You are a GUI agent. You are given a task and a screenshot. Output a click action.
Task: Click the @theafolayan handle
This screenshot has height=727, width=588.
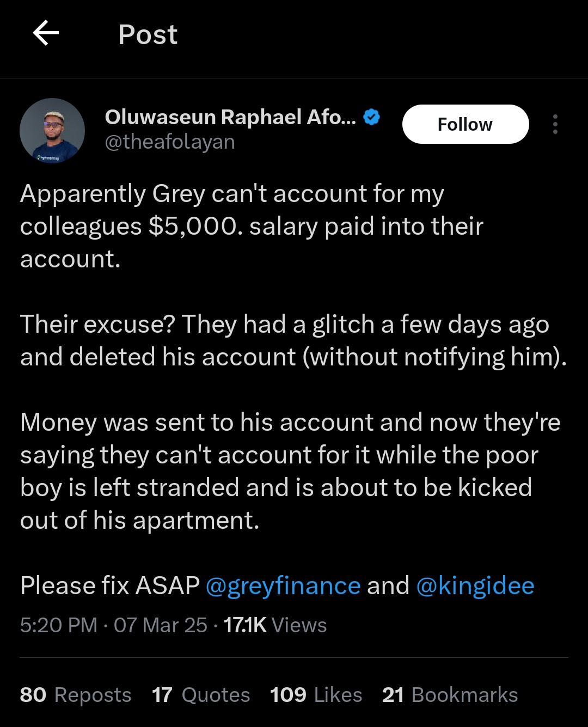point(170,142)
